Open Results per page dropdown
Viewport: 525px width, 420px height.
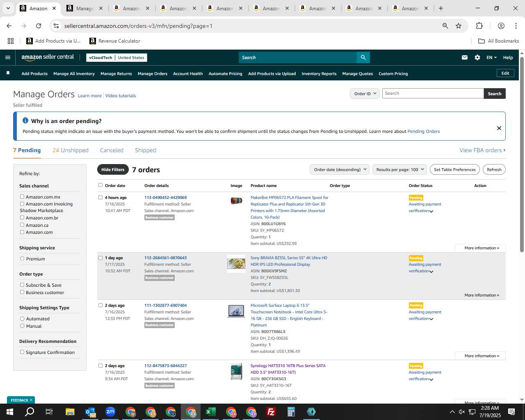click(x=400, y=169)
